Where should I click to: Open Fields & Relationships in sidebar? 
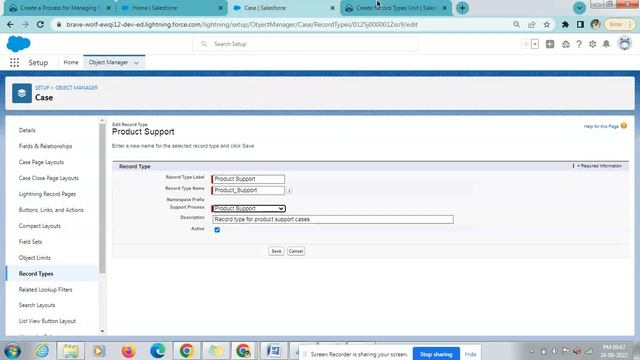coord(45,146)
